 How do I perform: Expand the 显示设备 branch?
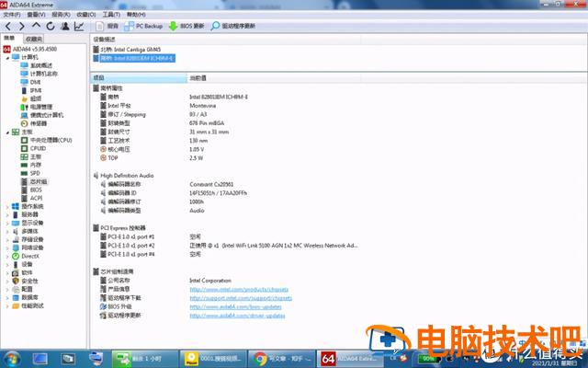pyautogui.click(x=7, y=223)
